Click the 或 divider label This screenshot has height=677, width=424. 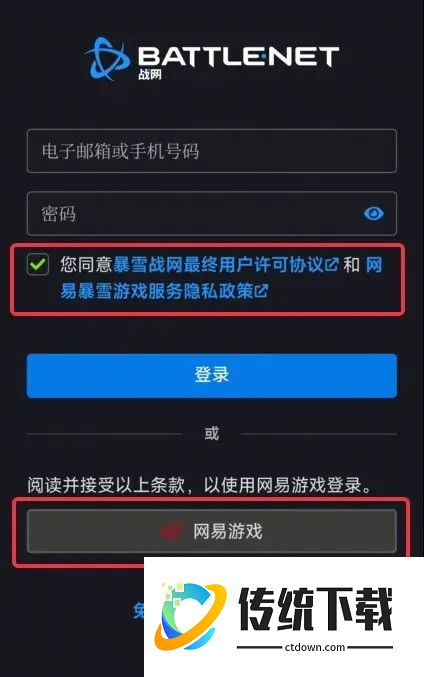pos(212,433)
